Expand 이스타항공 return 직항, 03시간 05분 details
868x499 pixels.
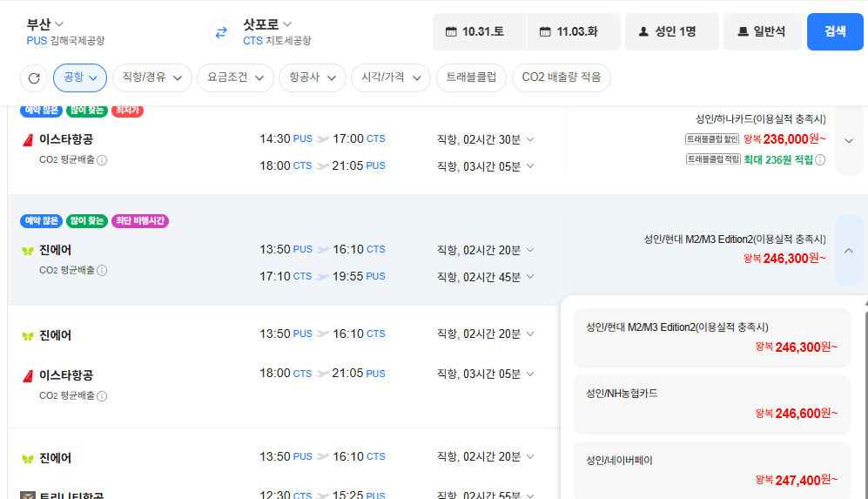[x=530, y=165]
